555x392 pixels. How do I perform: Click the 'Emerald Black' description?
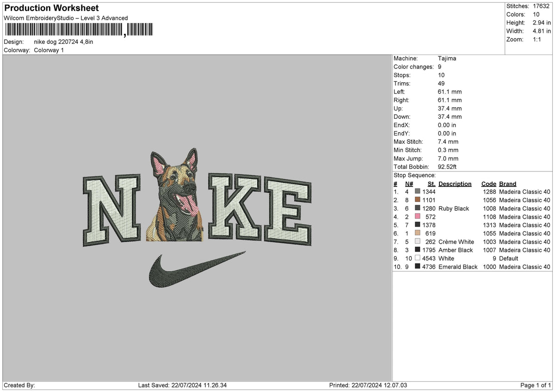point(458,266)
